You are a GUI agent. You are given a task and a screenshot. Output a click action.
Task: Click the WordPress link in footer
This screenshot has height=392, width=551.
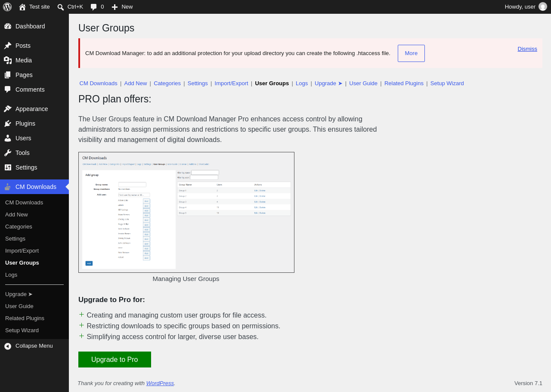coord(160,383)
